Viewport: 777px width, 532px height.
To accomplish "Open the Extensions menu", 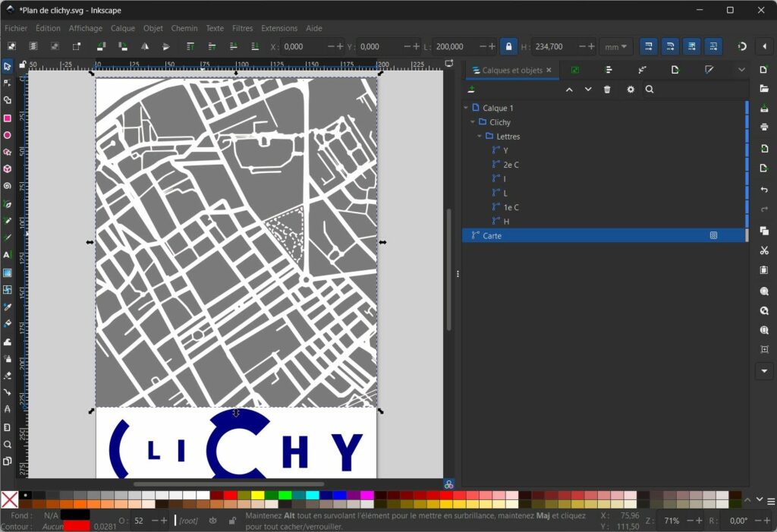I will (279, 28).
